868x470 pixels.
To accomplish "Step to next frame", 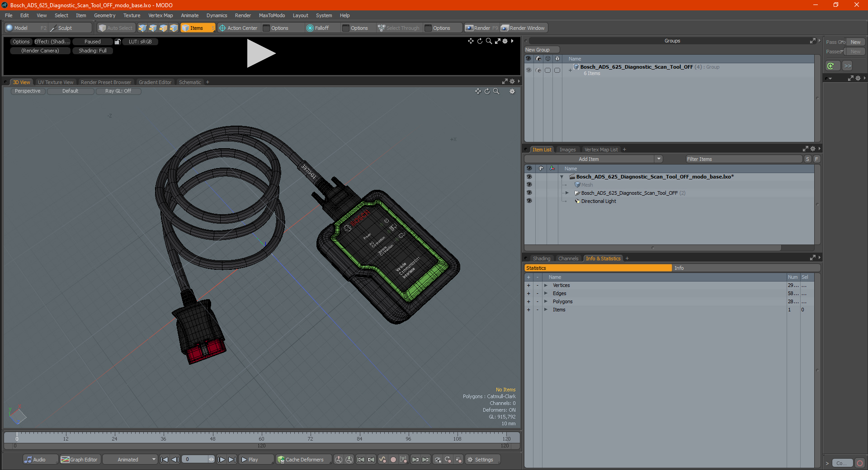I will [x=221, y=460].
